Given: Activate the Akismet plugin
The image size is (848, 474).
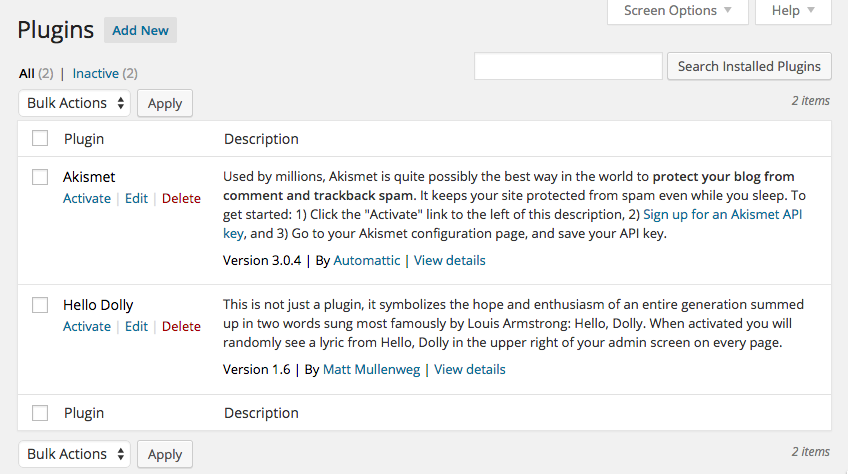Looking at the screenshot, I should point(87,199).
